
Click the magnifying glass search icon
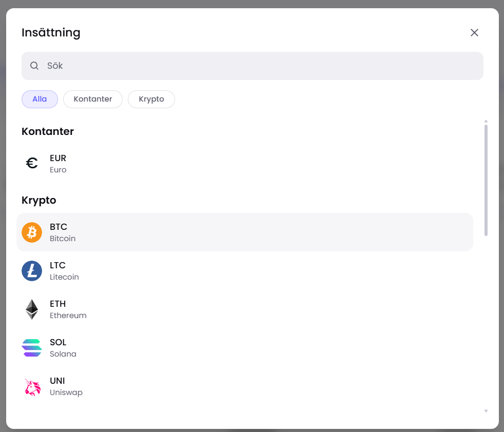34,66
